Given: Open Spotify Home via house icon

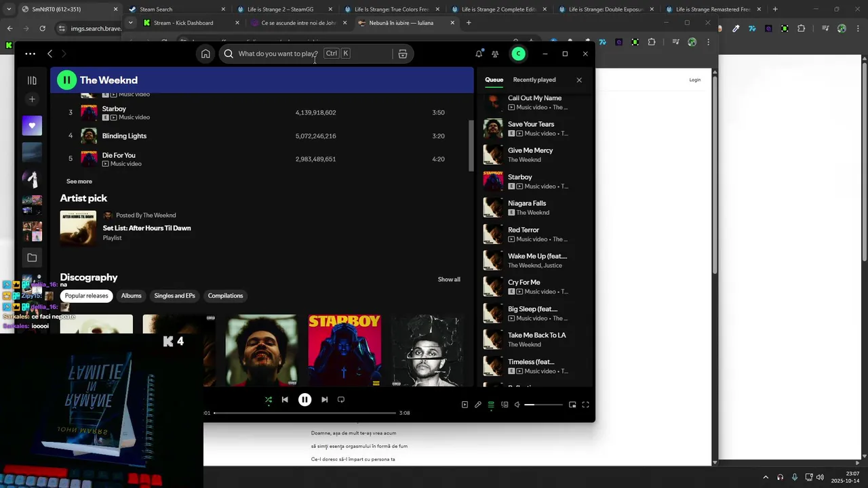Looking at the screenshot, I should (x=205, y=54).
